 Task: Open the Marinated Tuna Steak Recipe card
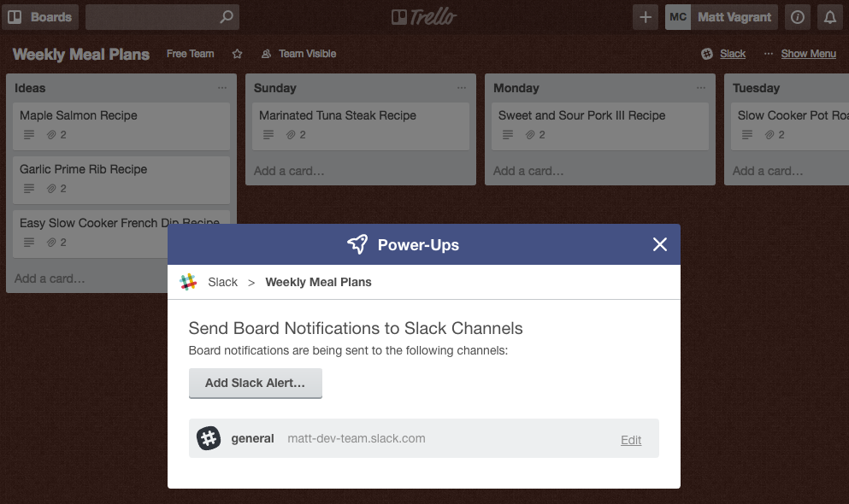361,126
